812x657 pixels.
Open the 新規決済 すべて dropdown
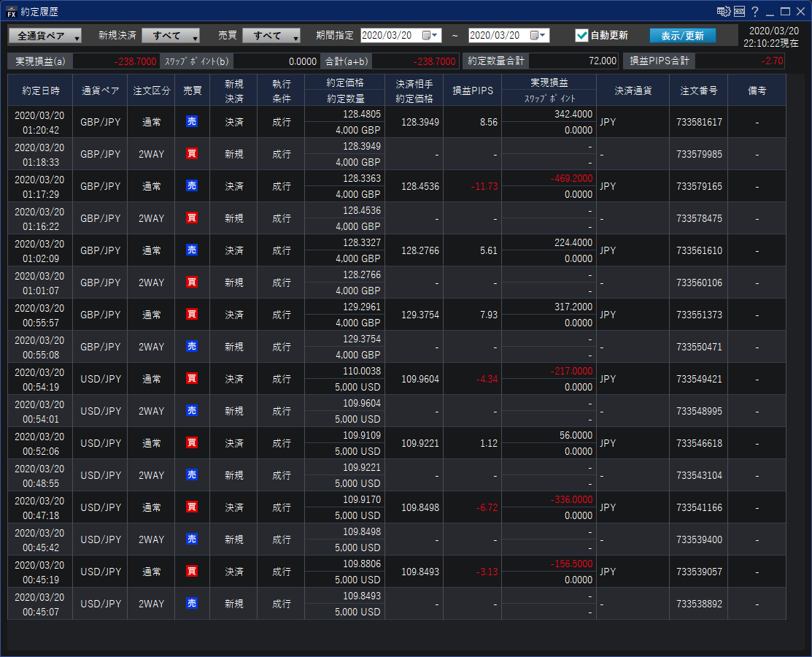pos(171,36)
